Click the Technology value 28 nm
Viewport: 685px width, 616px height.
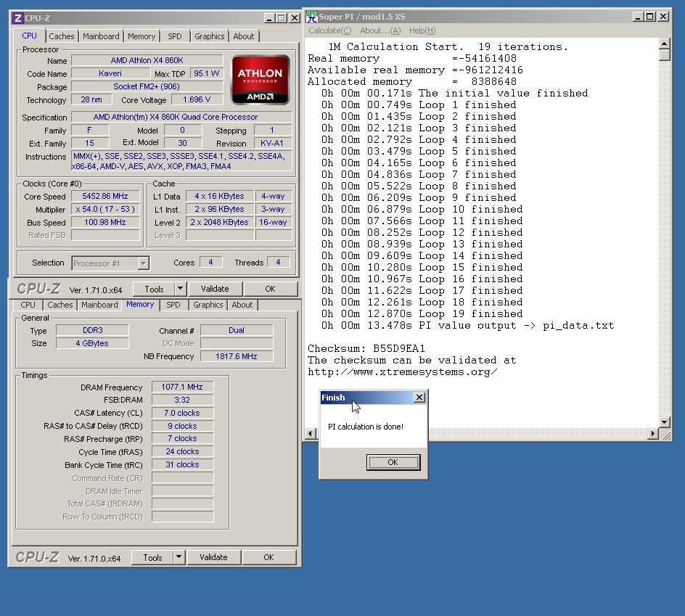pos(91,99)
